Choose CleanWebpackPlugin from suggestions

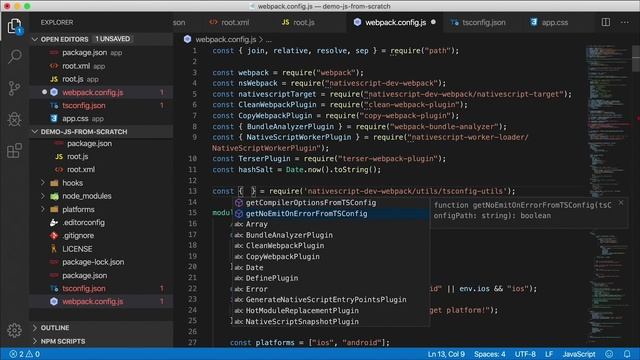tap(331, 246)
